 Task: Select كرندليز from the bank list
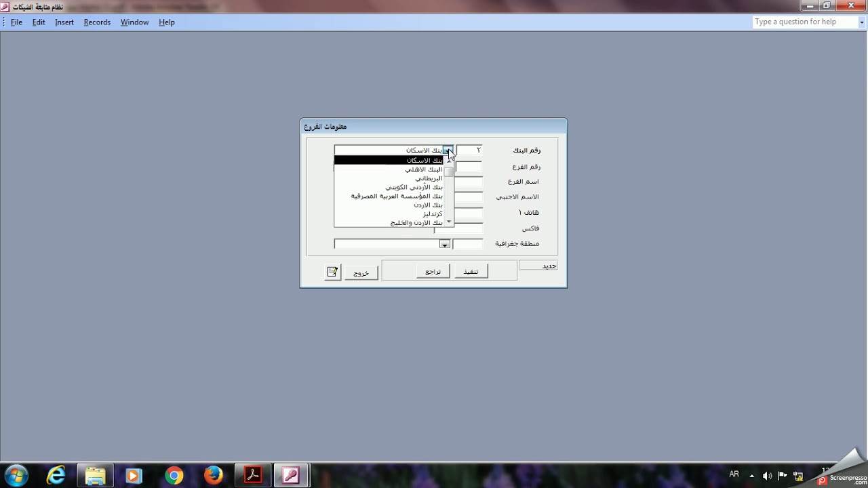tap(389, 213)
